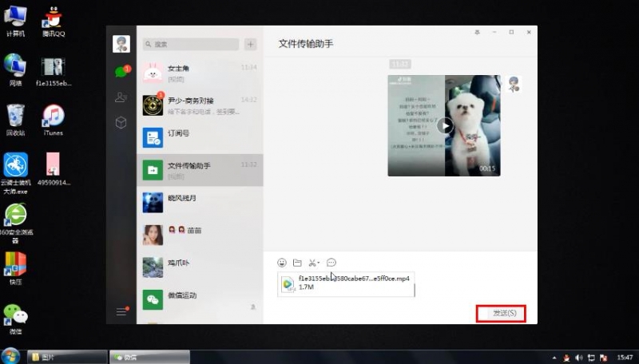
Task: Select the 文件传输助手 chat in list
Action: coord(200,170)
